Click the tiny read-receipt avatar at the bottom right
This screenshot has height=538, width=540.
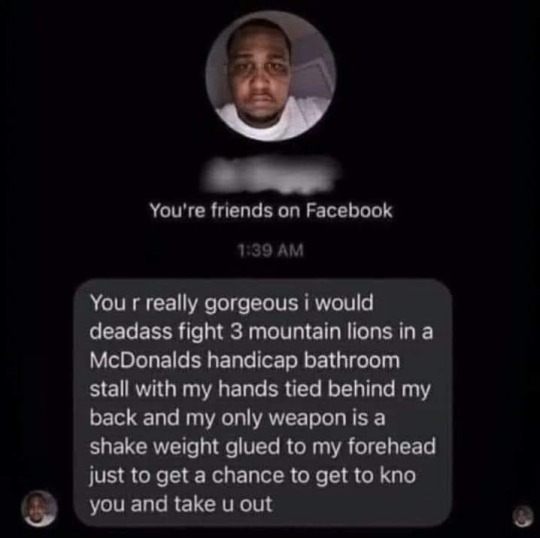pos(523,516)
